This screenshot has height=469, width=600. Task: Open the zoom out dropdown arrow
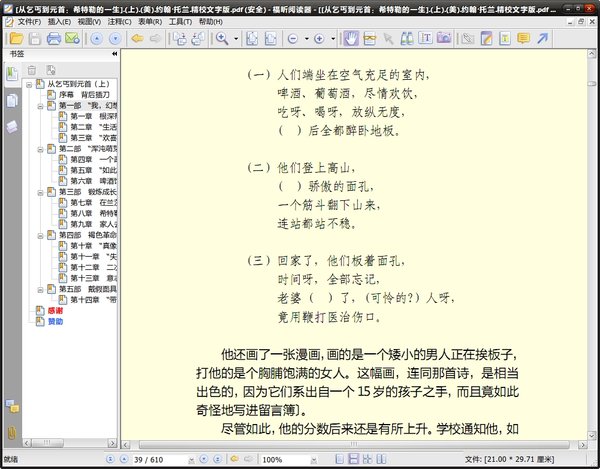click(307, 39)
